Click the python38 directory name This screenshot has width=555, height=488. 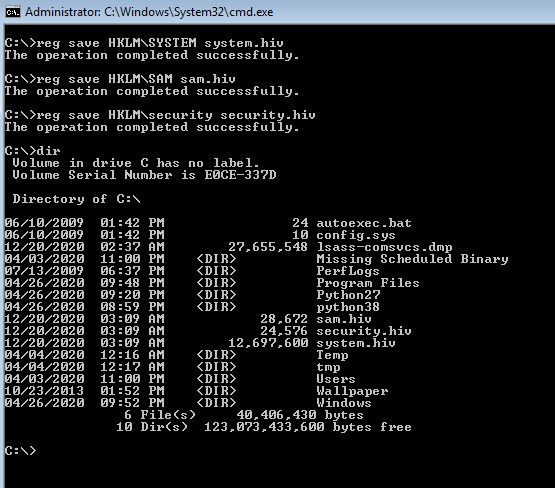[x=348, y=307]
